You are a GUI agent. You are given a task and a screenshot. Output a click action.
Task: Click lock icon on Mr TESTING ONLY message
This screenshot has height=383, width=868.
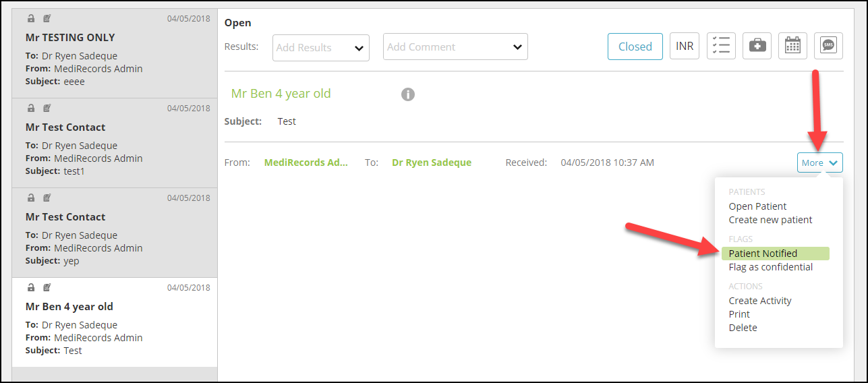31,18
